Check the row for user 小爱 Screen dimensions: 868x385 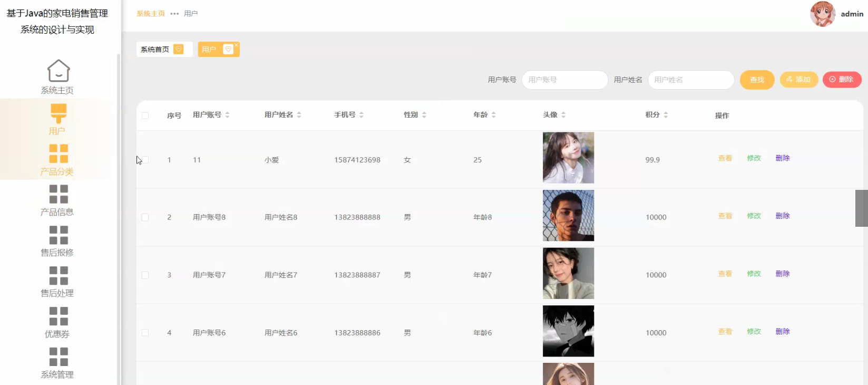point(145,160)
